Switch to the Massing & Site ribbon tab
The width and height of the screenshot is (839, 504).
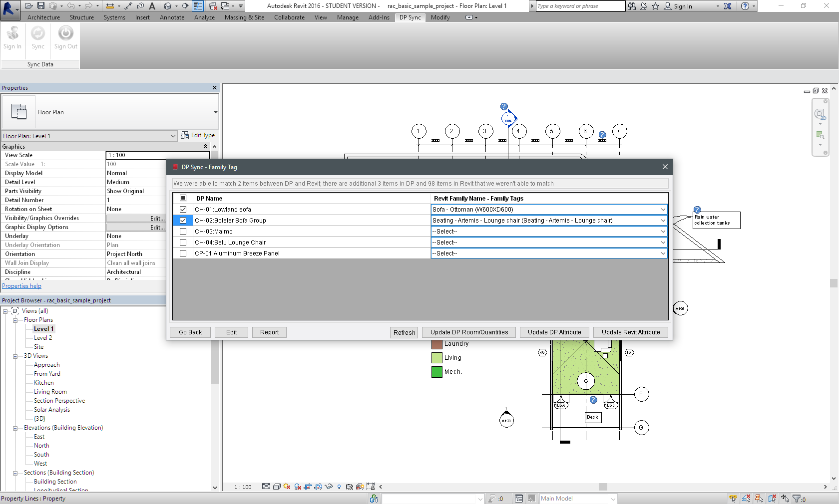pyautogui.click(x=244, y=17)
